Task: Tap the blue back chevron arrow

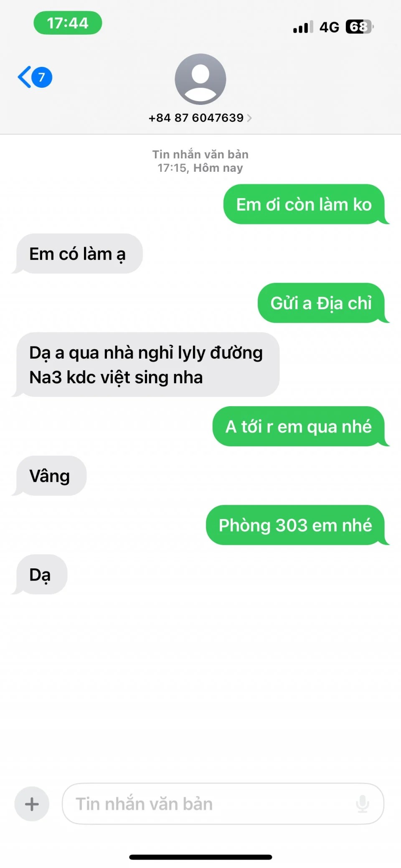Action: (24, 77)
